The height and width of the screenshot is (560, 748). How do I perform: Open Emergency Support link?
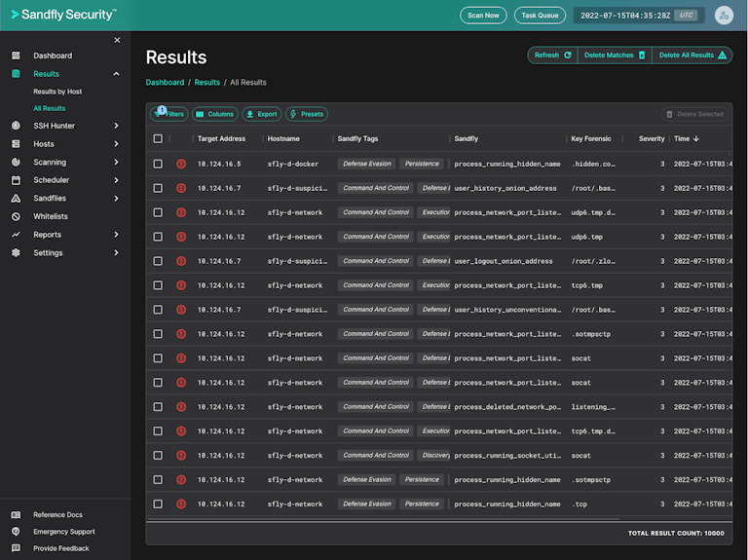[64, 532]
